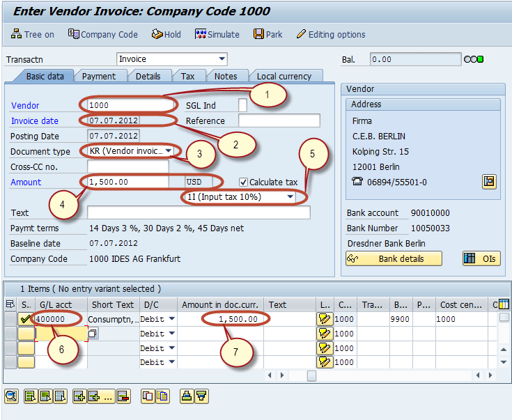Tick the SGL Ind checkbox field

(242, 105)
